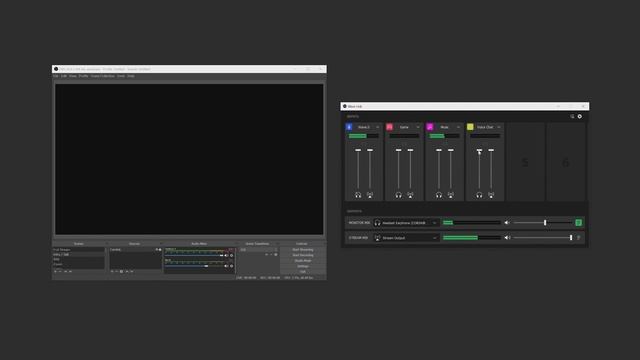The height and width of the screenshot is (360, 640).
Task: Add source with plus icon in OBS
Action: point(112,271)
